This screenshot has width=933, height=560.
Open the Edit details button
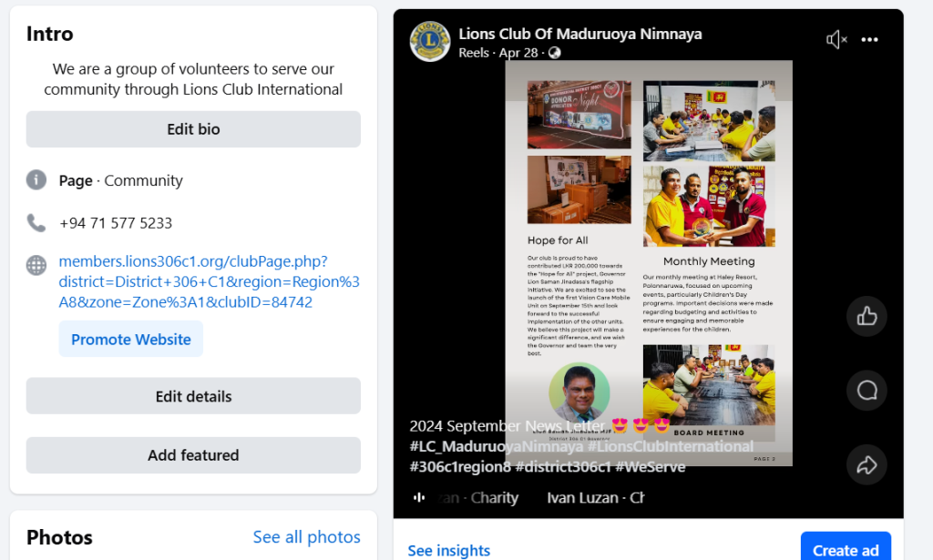pos(193,396)
